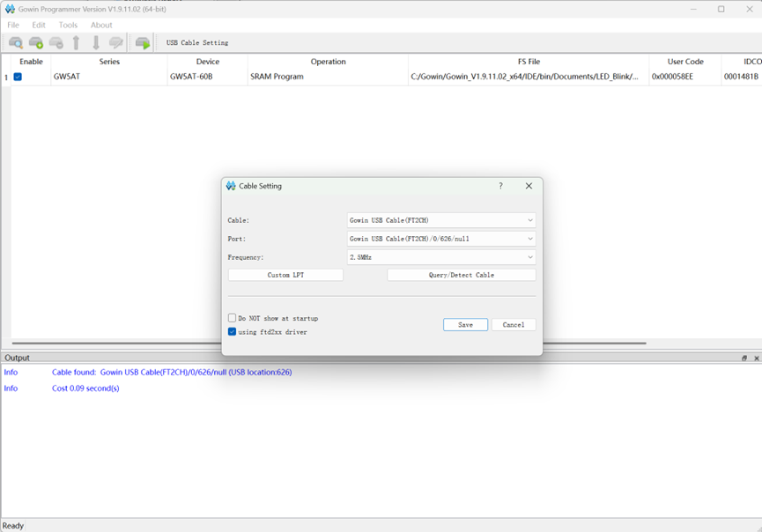The image size is (762, 532).
Task: Click the Series column header
Action: [x=109, y=62]
